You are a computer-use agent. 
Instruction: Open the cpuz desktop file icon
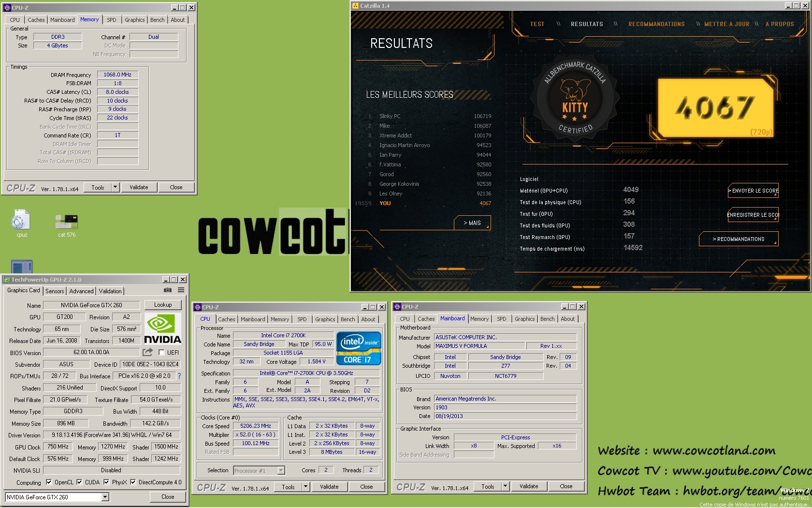[21, 223]
